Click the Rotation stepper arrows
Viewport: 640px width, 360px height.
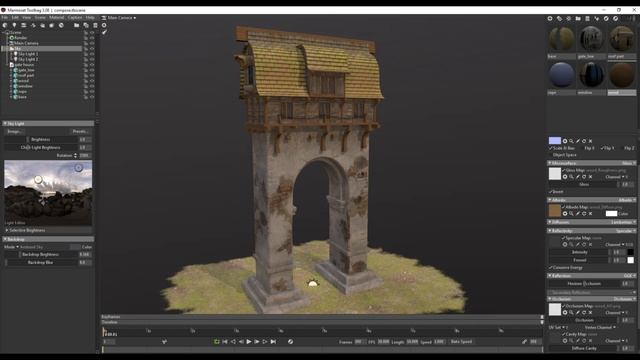point(76,156)
